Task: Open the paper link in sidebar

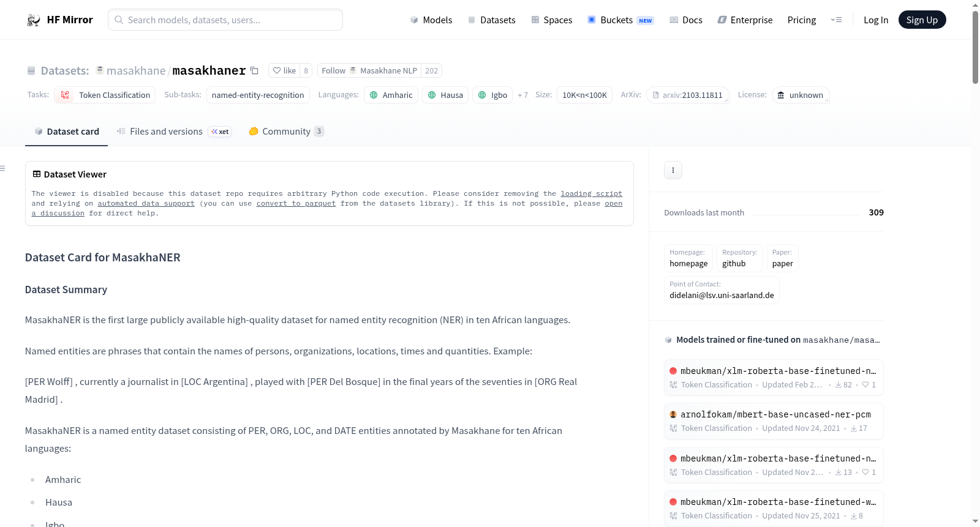Action: [x=783, y=258]
